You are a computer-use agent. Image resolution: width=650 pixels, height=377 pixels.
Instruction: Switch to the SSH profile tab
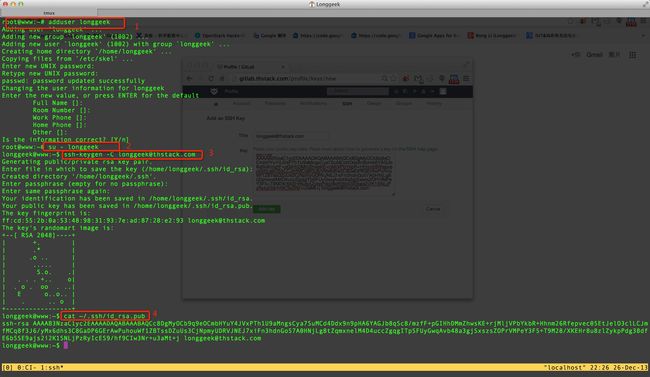pyautogui.click(x=347, y=103)
